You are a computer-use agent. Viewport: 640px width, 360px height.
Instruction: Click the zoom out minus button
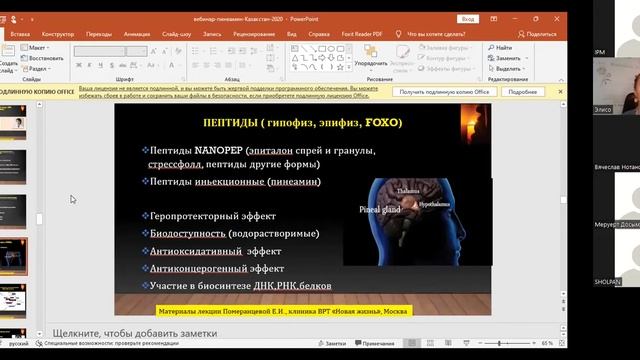pos(480,343)
